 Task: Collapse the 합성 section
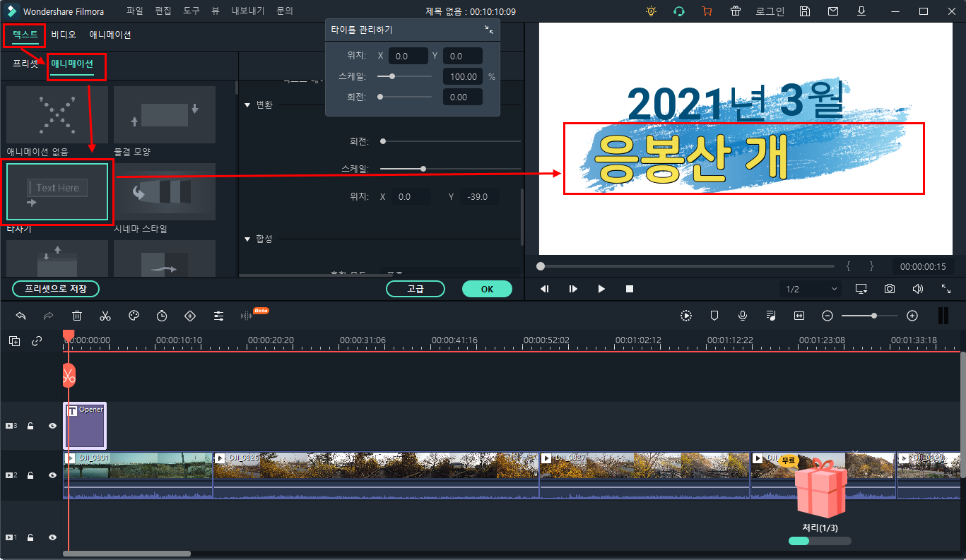tap(247, 239)
